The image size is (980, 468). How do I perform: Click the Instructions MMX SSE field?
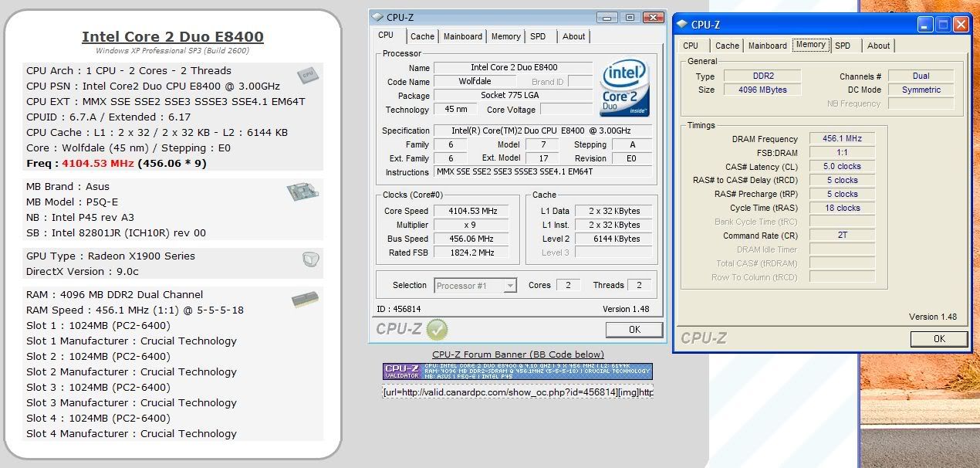coord(543,172)
